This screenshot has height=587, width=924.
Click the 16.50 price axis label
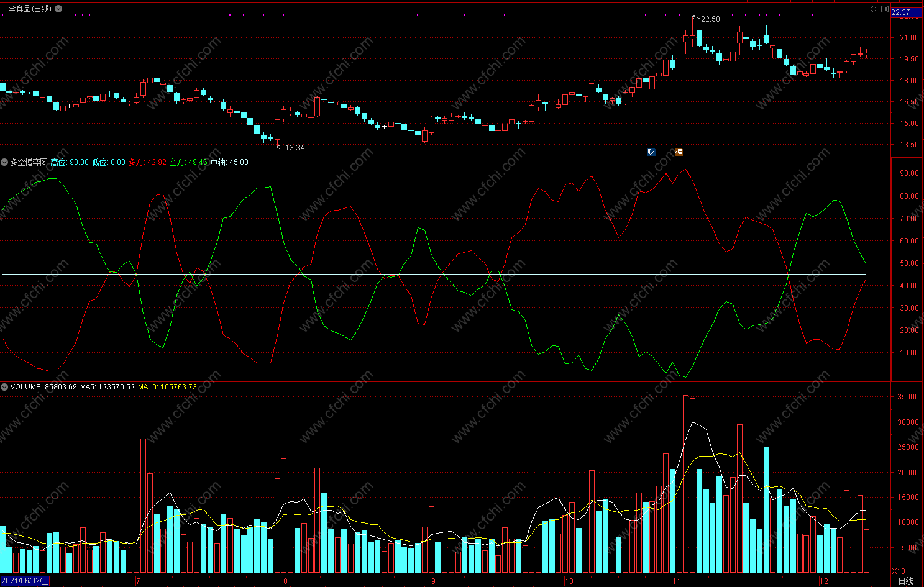click(x=909, y=102)
